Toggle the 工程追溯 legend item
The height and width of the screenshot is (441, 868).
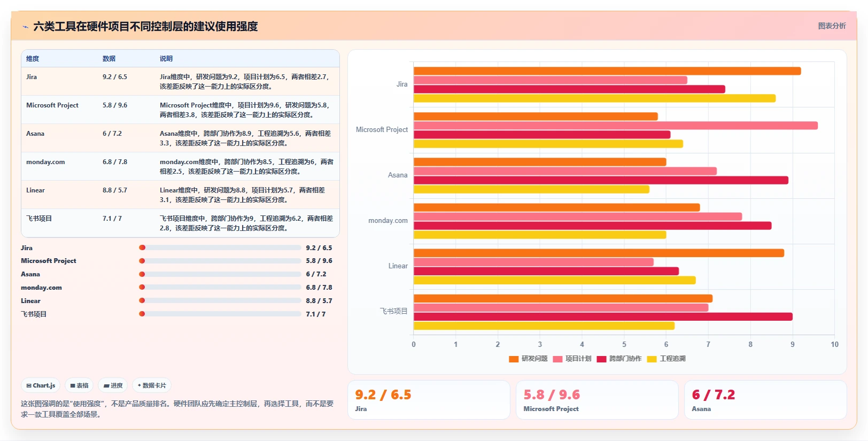[666, 359]
